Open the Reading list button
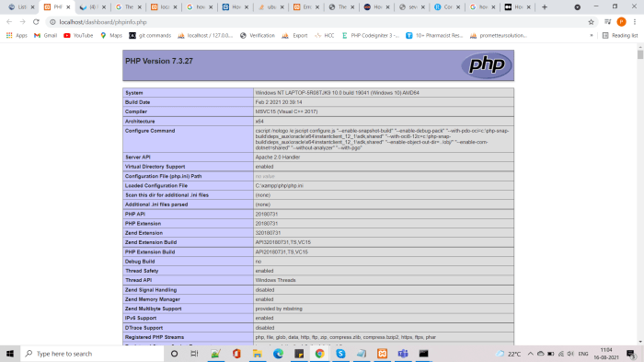 [620, 35]
